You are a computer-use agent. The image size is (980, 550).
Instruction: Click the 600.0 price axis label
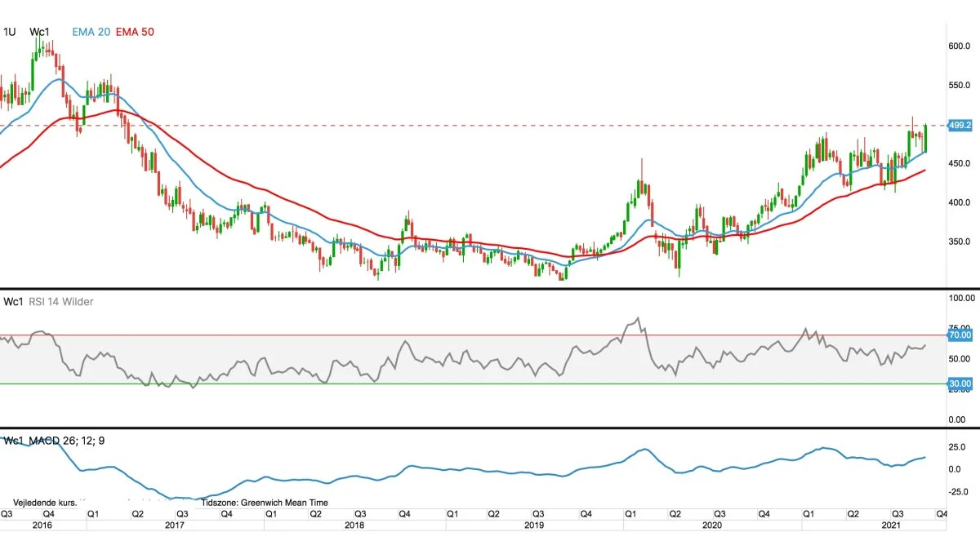click(x=959, y=47)
